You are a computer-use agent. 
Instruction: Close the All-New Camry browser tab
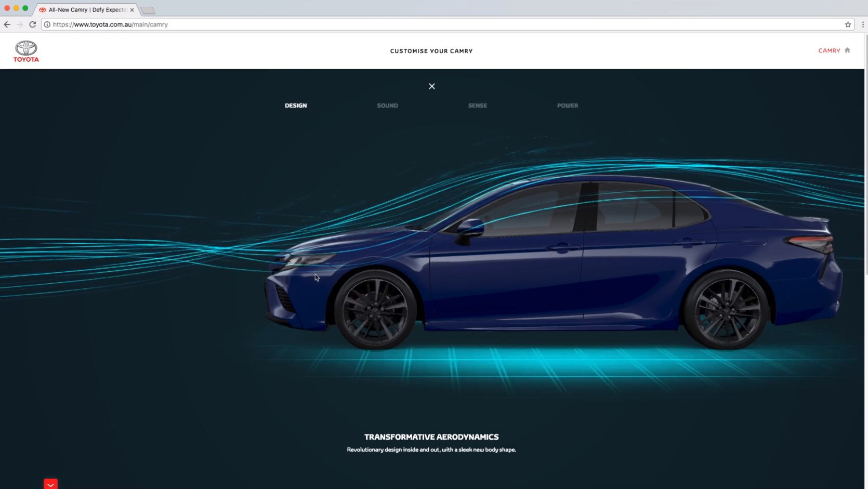pos(132,10)
